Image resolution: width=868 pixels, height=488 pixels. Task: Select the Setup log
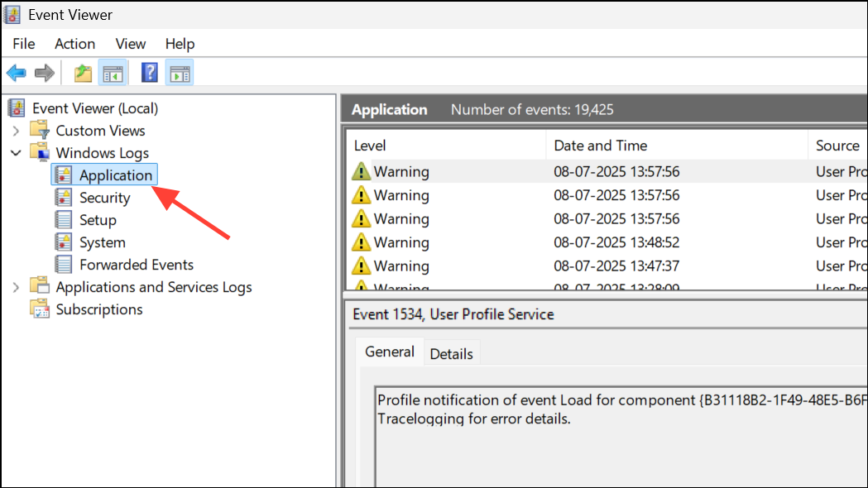[98, 220]
